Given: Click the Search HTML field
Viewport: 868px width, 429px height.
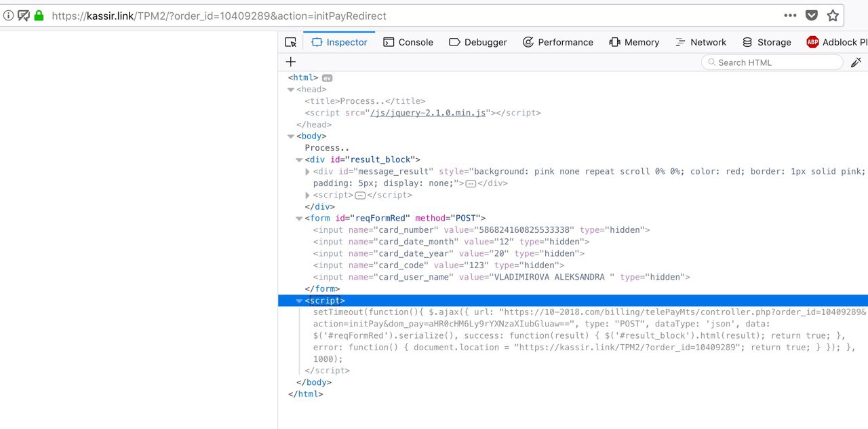Looking at the screenshot, I should 772,62.
